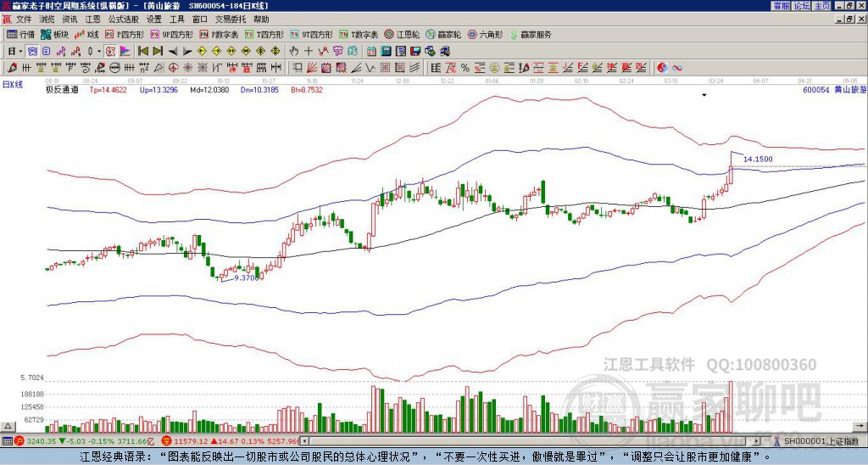Click the black left arrow icon
This screenshot has height=465, width=868.
tap(173, 52)
